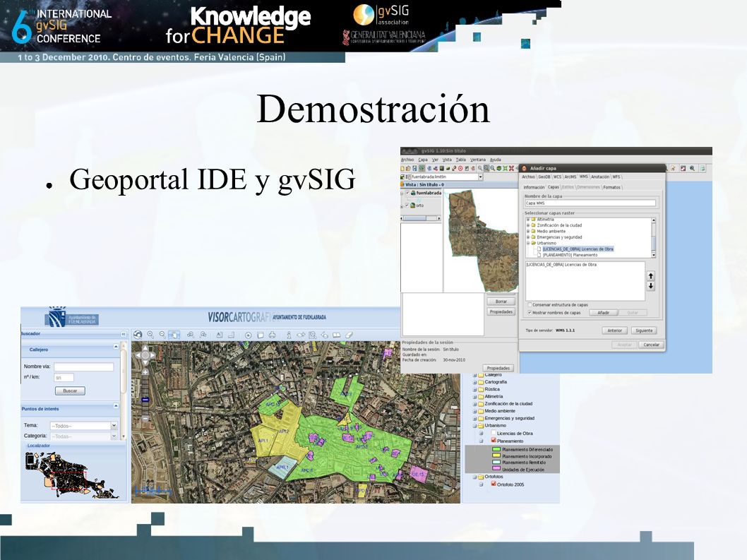Click the move-layer-up arrow in Añadir capa
747x560 pixels.
(651, 276)
